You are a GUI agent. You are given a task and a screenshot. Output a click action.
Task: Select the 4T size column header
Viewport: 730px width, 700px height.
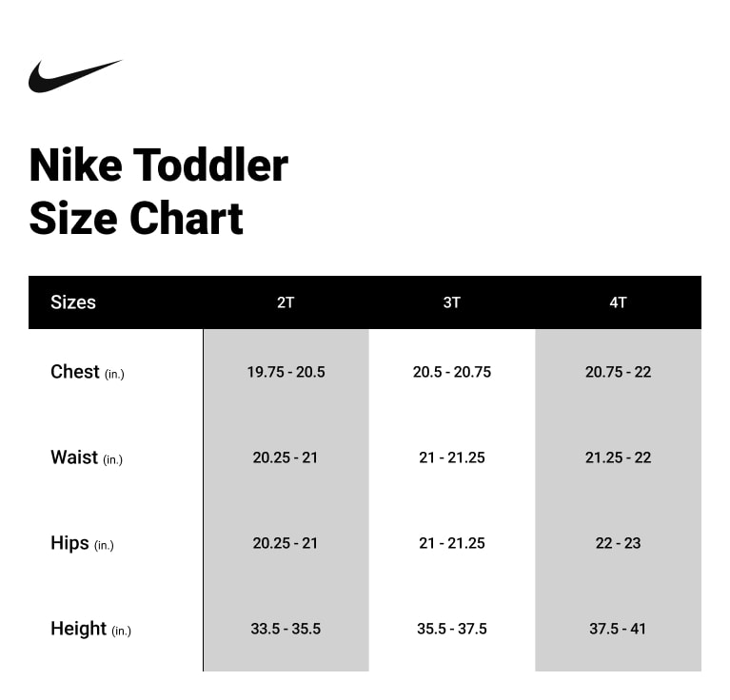pyautogui.click(x=618, y=302)
